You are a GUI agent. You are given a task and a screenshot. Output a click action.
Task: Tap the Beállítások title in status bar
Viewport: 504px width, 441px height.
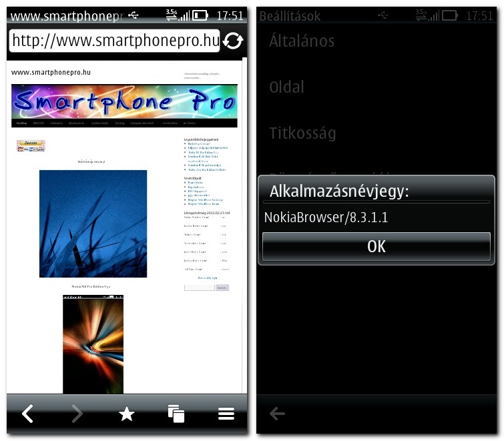pos(290,16)
